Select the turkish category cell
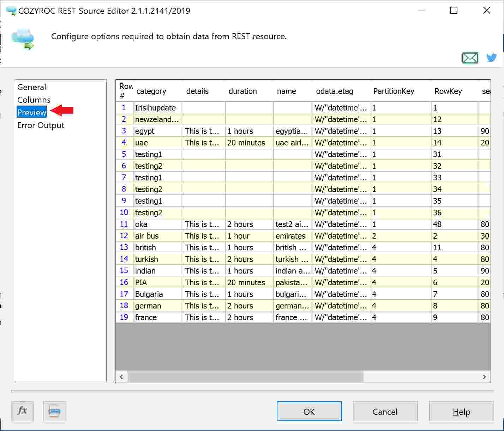The image size is (504, 431). 158,259
